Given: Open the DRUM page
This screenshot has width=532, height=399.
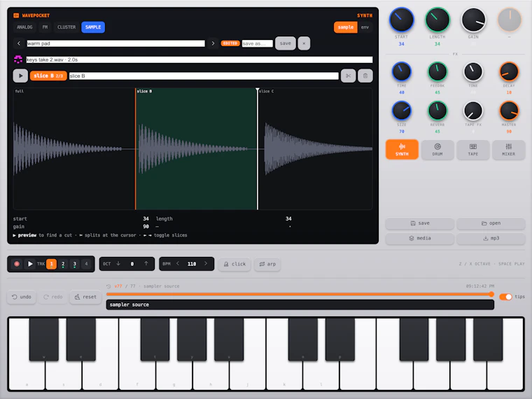Looking at the screenshot, I should [437, 150].
